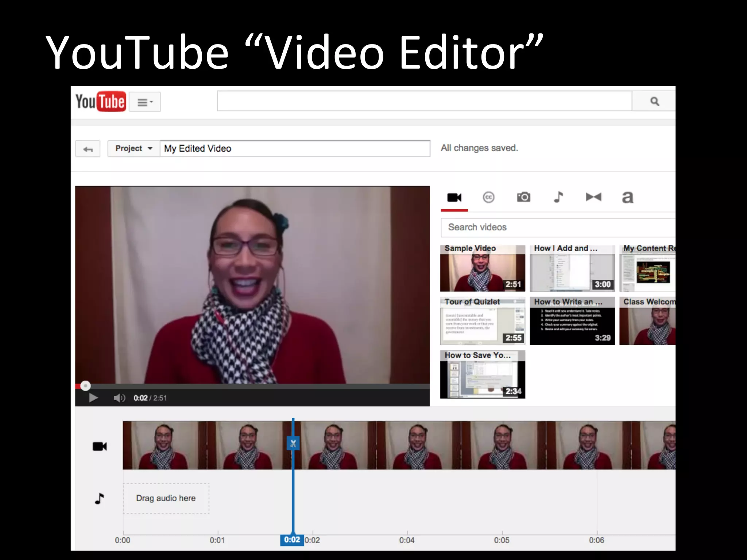
Task: Switch to the photos camera tab
Action: click(523, 197)
